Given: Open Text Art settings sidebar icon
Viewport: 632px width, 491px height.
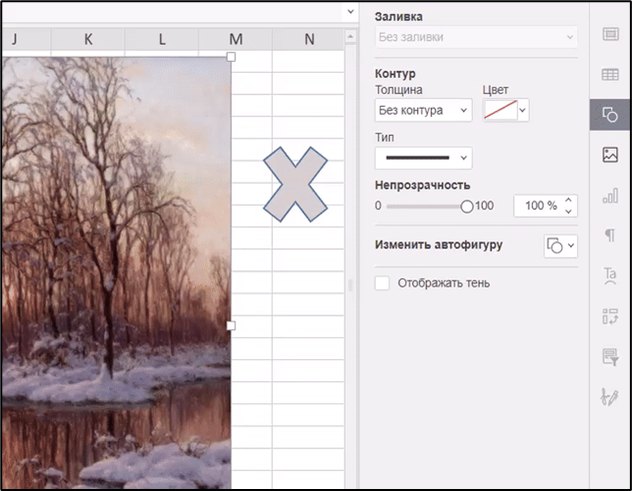Looking at the screenshot, I should 610,276.
